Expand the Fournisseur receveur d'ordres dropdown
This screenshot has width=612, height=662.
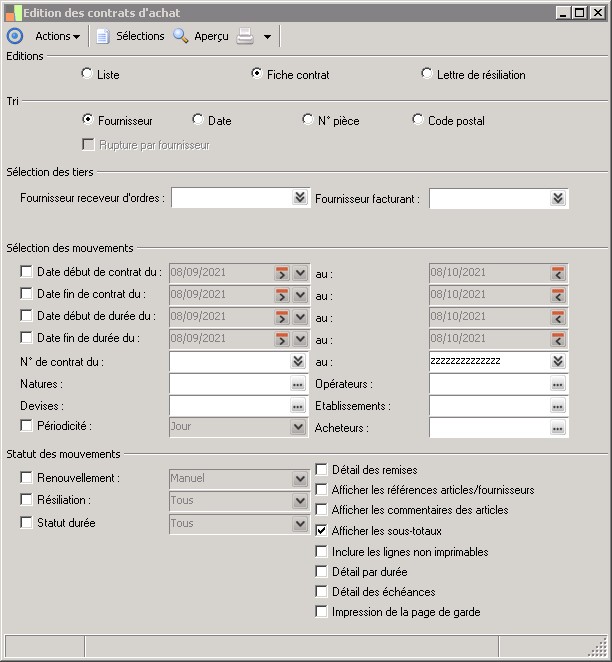(299, 198)
